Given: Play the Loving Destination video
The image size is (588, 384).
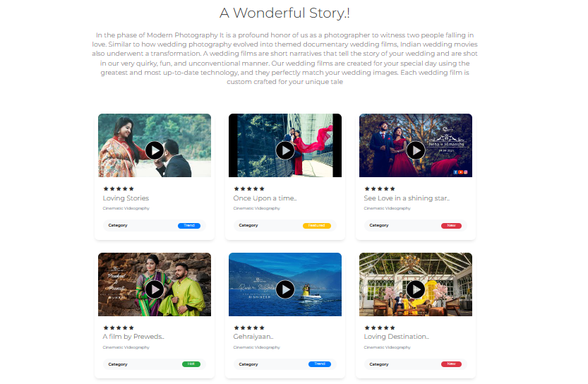Looking at the screenshot, I should click(x=416, y=289).
